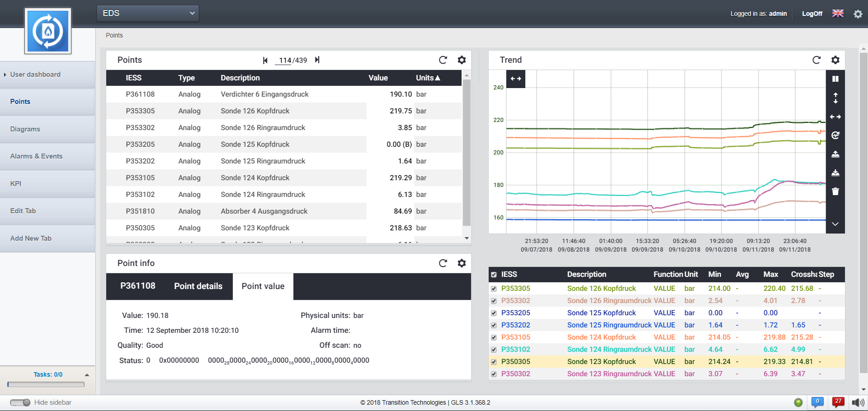Switch to Point details tab
Viewport: 868px width, 411px height.
tap(198, 286)
